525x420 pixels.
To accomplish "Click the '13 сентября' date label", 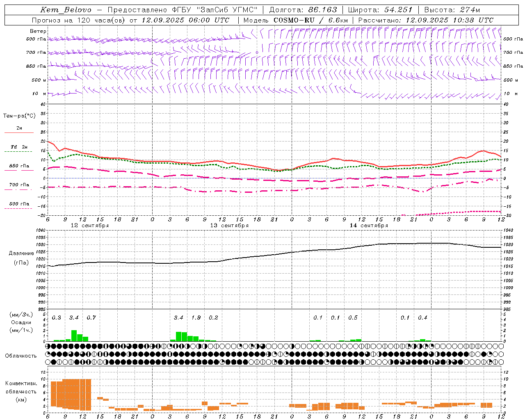I will 229,226.
